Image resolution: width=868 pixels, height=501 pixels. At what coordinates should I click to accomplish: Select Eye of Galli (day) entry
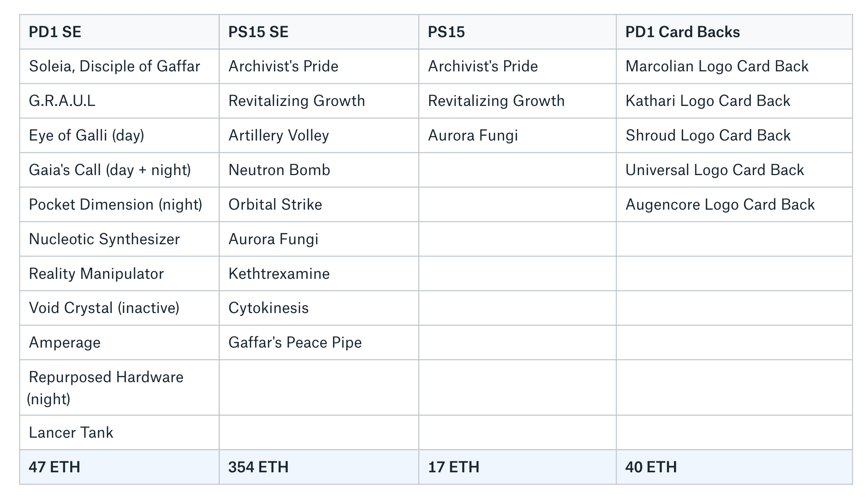tap(119, 135)
